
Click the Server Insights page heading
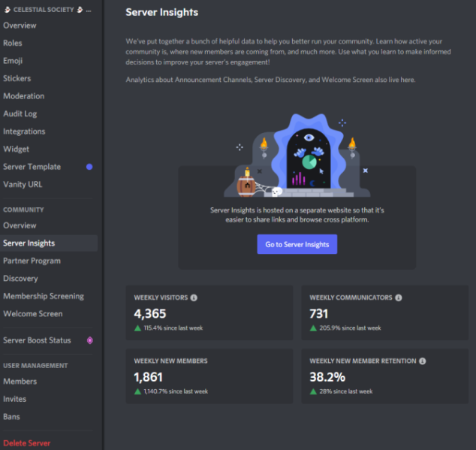click(162, 12)
